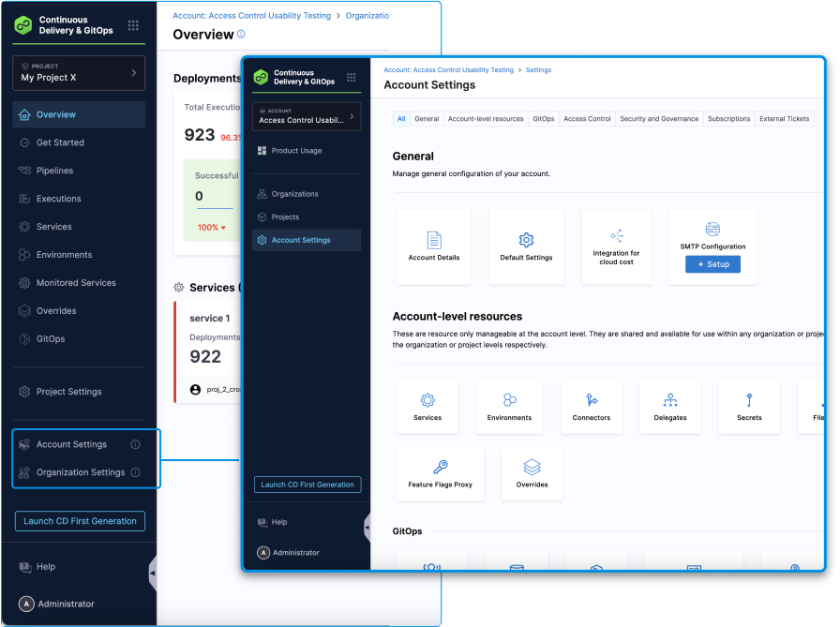This screenshot has height=627, width=840.
Task: Open module grid icon in back window
Action: pyautogui.click(x=133, y=25)
